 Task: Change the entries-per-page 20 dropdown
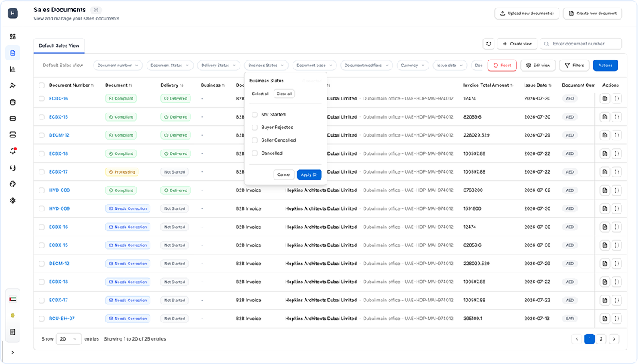tap(68, 339)
